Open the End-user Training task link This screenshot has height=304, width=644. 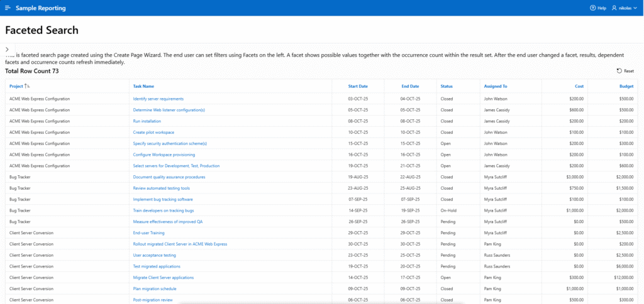(148, 233)
